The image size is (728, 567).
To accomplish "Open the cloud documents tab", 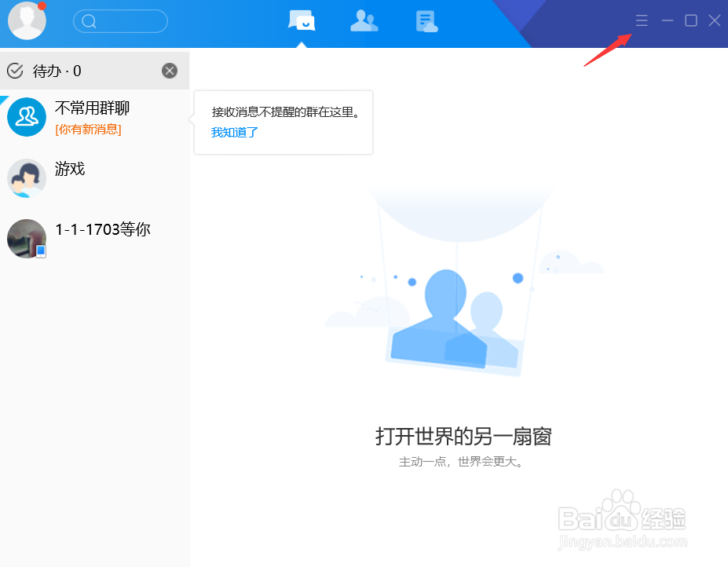I will click(426, 21).
